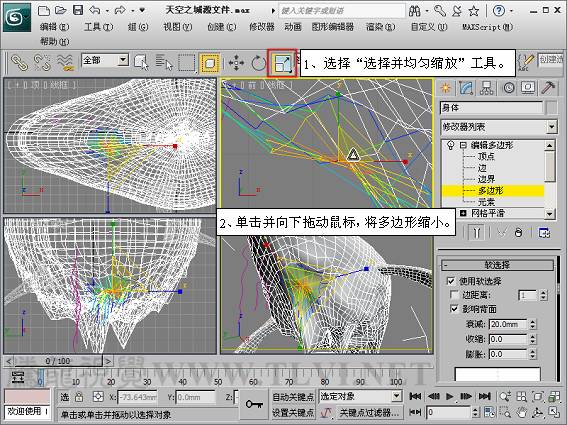Collapse the 编辑多边形 modifier tree
567x425 pixels.
(463, 145)
